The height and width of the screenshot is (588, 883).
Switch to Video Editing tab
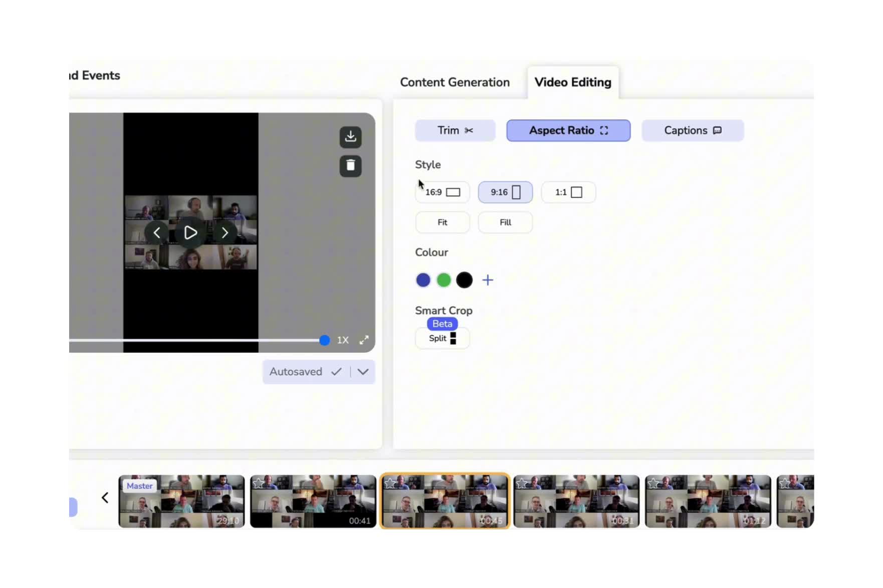[573, 82]
